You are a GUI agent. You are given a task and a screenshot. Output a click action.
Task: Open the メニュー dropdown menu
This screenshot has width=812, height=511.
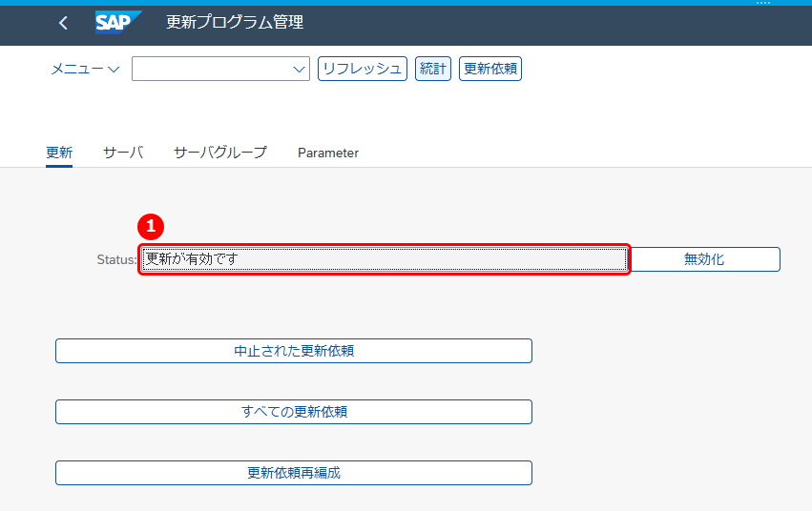coord(86,69)
